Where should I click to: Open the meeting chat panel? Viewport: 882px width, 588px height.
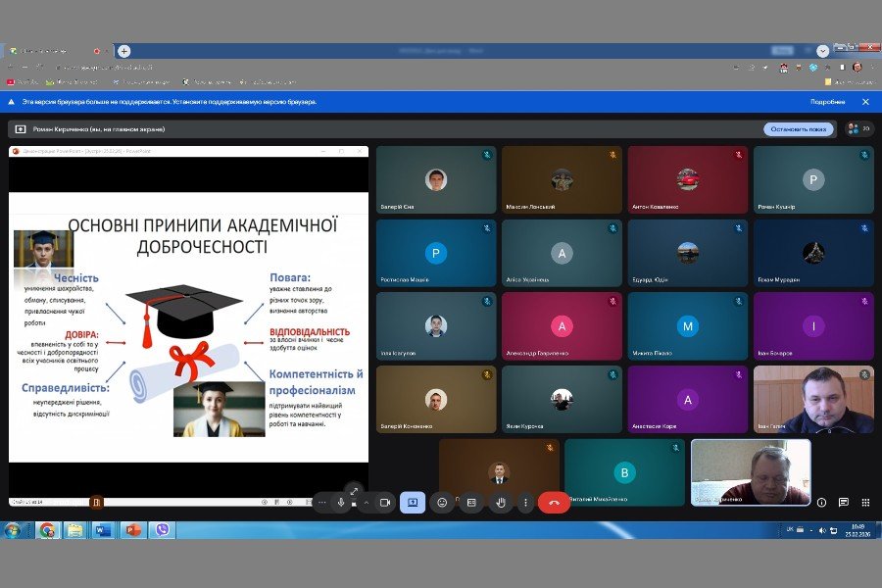tap(843, 503)
